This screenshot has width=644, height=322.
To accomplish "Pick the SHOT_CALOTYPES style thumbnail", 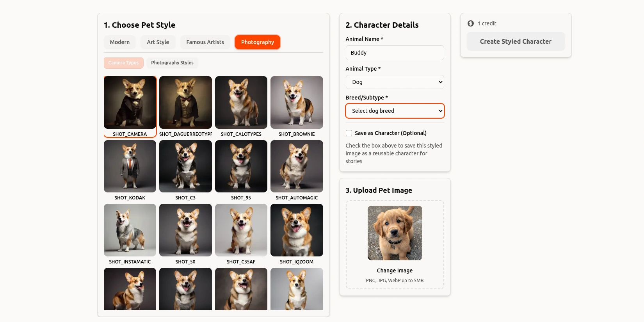I will coord(241,103).
